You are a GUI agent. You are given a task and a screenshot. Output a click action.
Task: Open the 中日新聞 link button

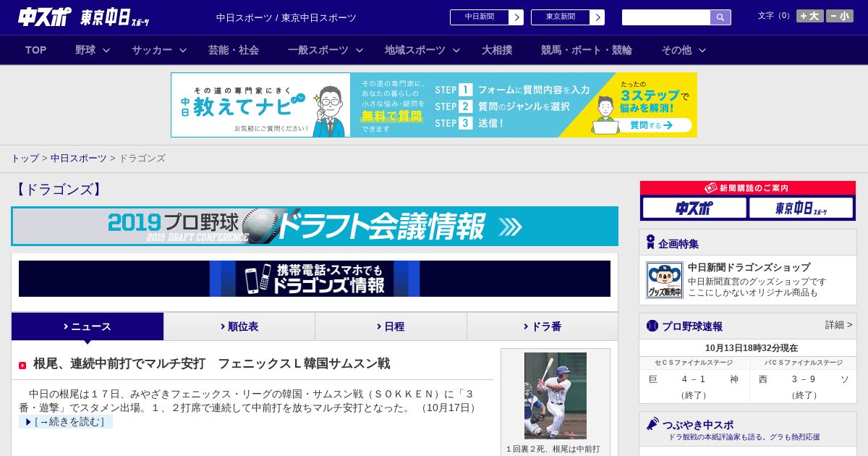click(x=486, y=17)
